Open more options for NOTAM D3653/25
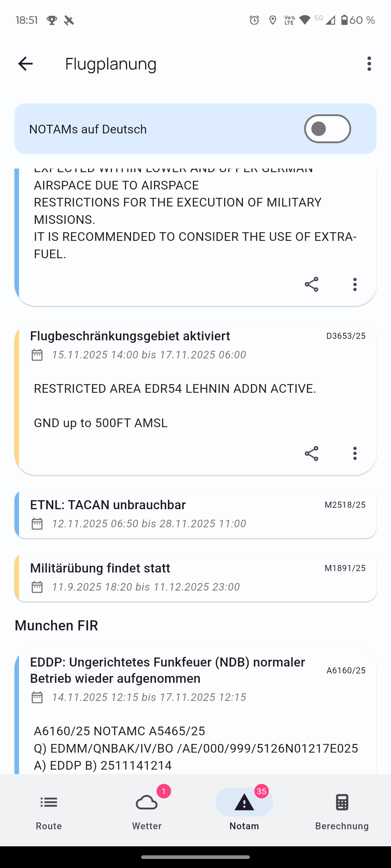Image resolution: width=391 pixels, height=868 pixels. coord(355,453)
